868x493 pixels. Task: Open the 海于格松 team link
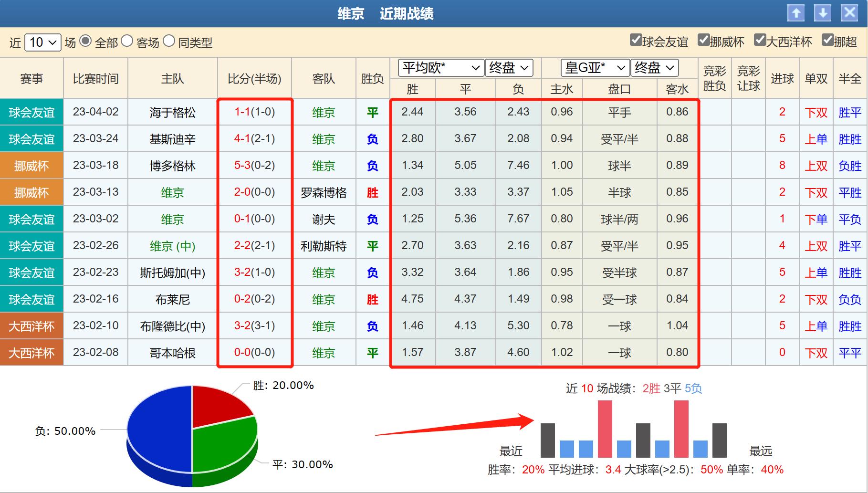[172, 112]
